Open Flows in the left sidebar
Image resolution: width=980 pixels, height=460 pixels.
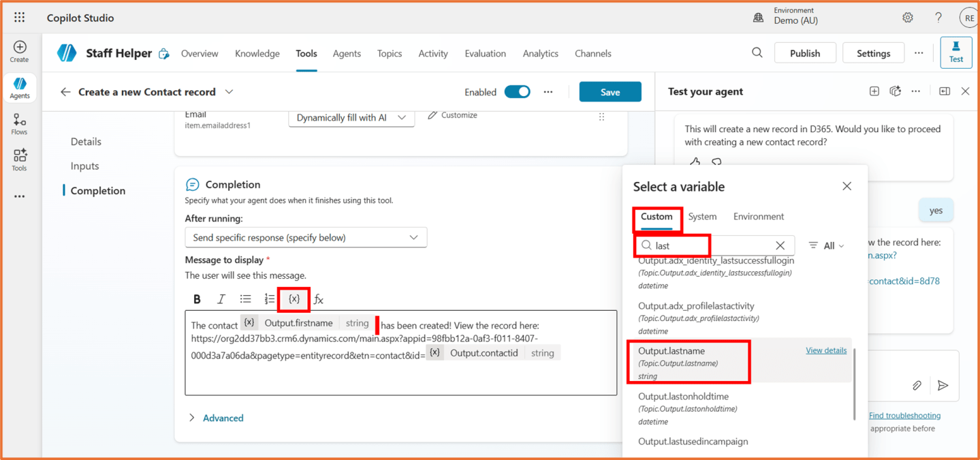tap(19, 125)
